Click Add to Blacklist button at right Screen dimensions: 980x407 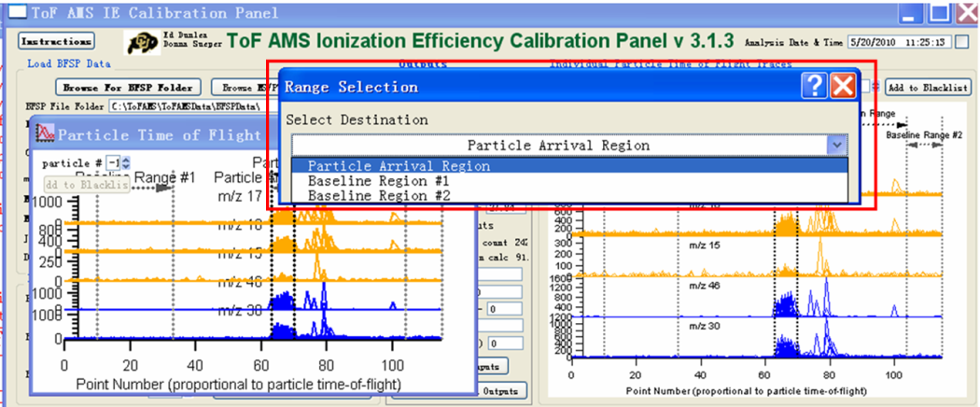(x=928, y=87)
